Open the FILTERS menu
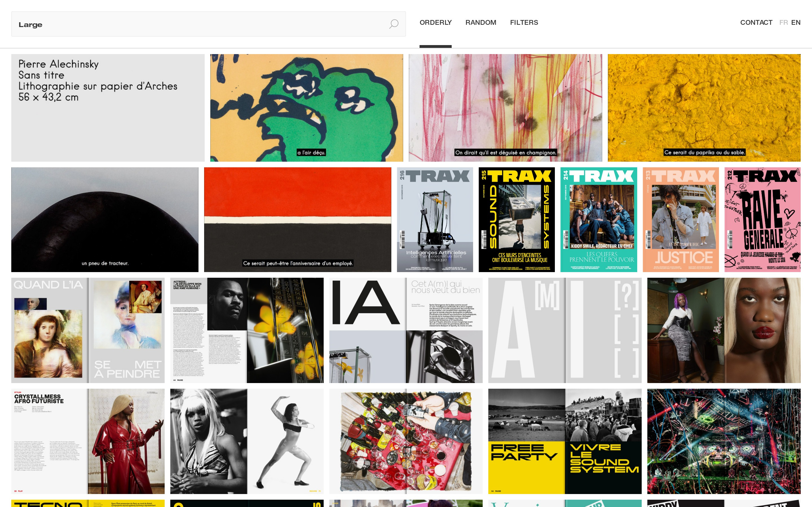This screenshot has width=812, height=507. (x=524, y=23)
